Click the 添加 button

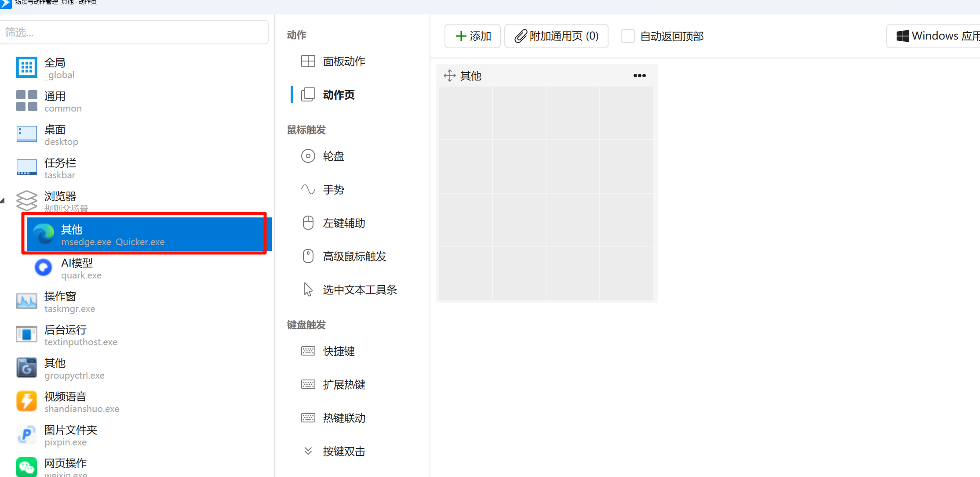point(473,36)
